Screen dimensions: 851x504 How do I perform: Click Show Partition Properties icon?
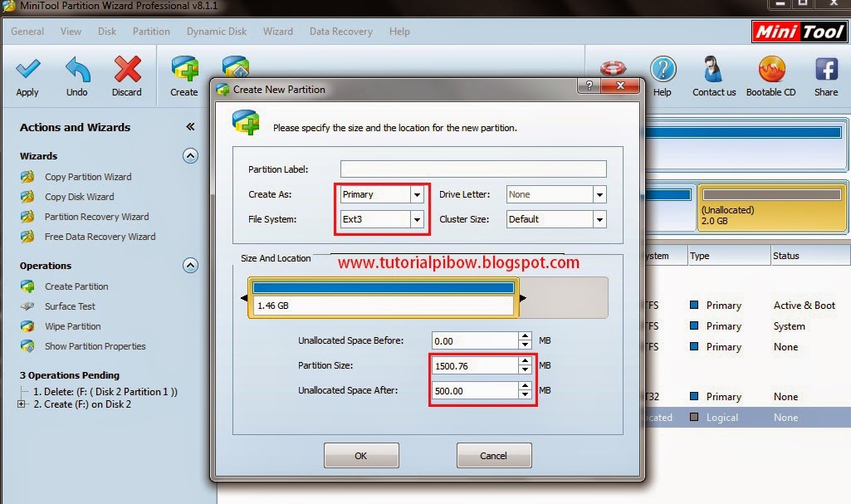pyautogui.click(x=27, y=346)
